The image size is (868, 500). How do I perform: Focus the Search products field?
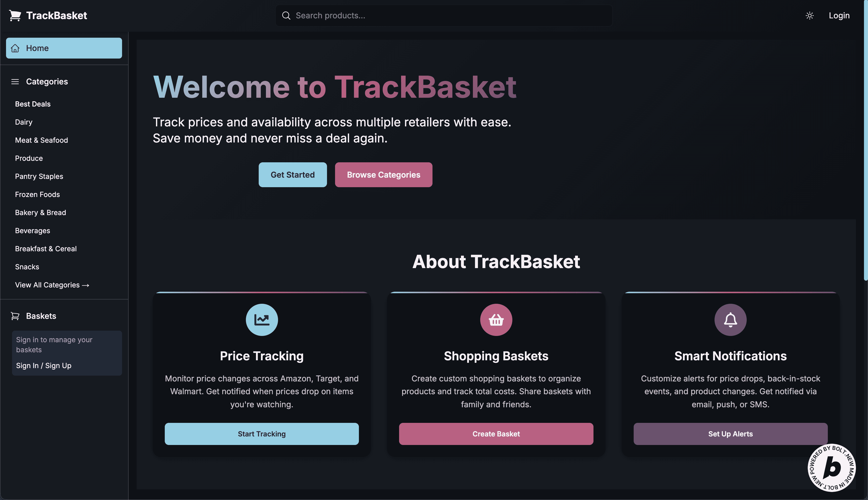pos(444,16)
